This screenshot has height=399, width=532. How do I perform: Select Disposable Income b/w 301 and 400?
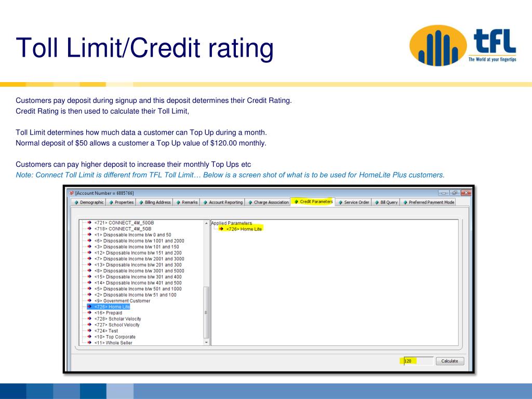click(x=138, y=277)
